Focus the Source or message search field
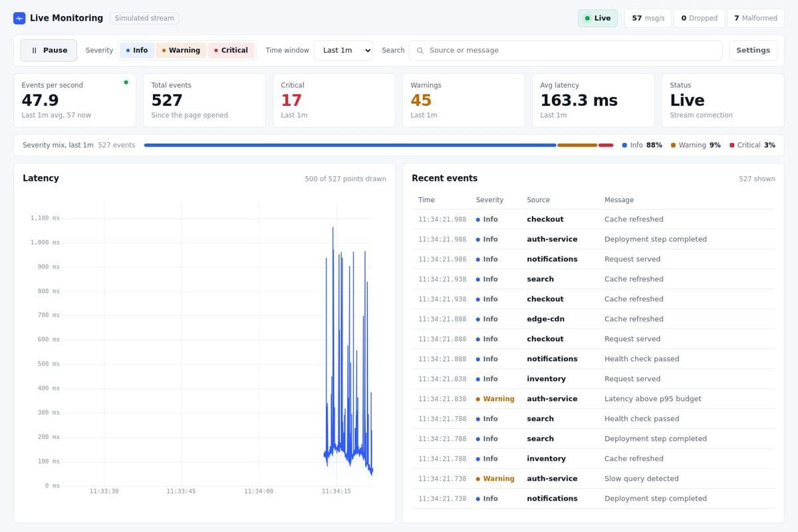Image resolution: width=798 pixels, height=532 pixels. pyautogui.click(x=565, y=51)
